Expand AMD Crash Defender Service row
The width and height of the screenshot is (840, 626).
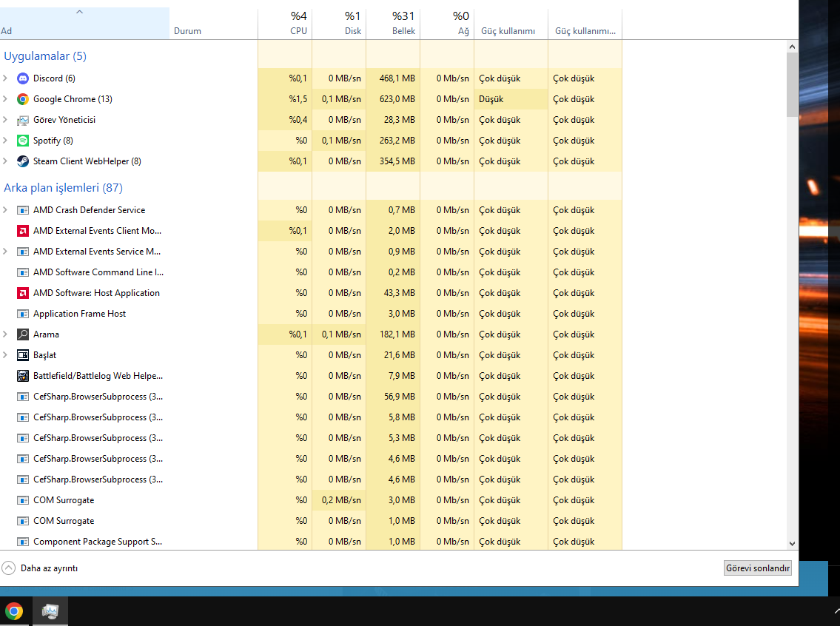5,210
